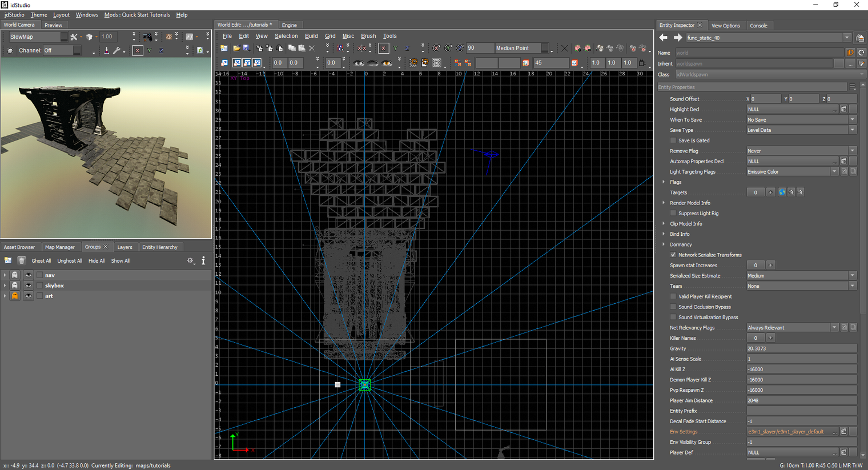This screenshot has width=868, height=470.
Task: Click the wrench and screwdriver tools icon
Action: pos(74,37)
